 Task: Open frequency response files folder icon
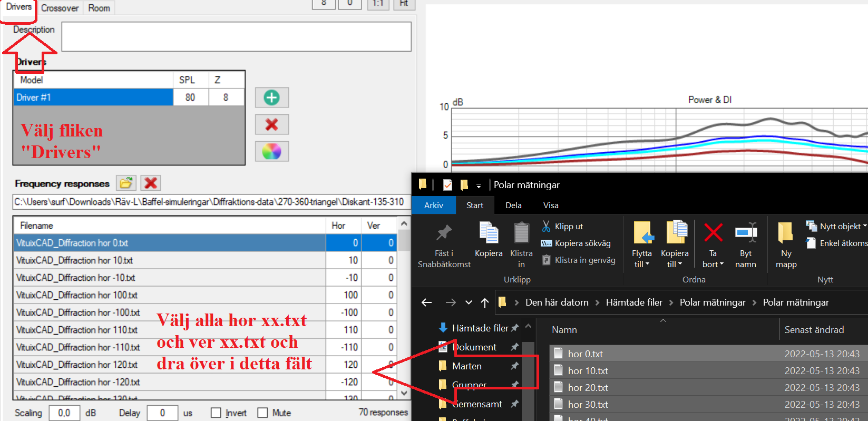(126, 183)
